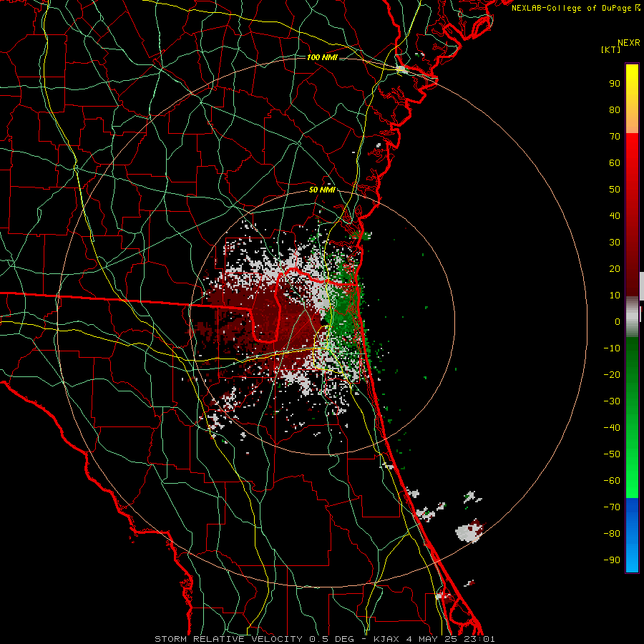Click the -50 value on the velocity scale
This screenshot has width=644, height=644.
(612, 454)
